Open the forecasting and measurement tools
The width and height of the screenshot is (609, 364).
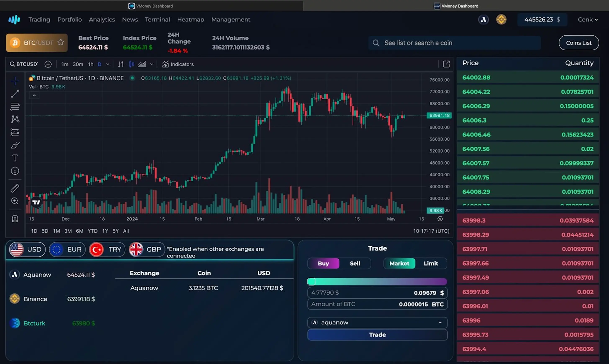tap(15, 132)
